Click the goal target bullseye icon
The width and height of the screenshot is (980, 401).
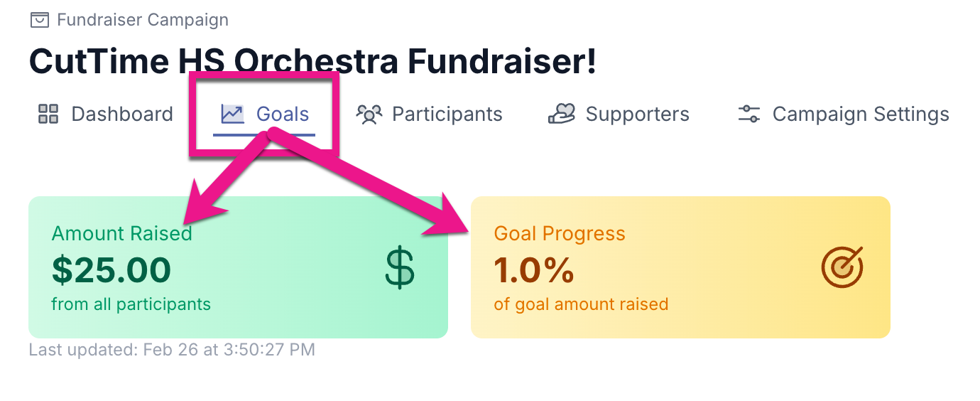(842, 267)
